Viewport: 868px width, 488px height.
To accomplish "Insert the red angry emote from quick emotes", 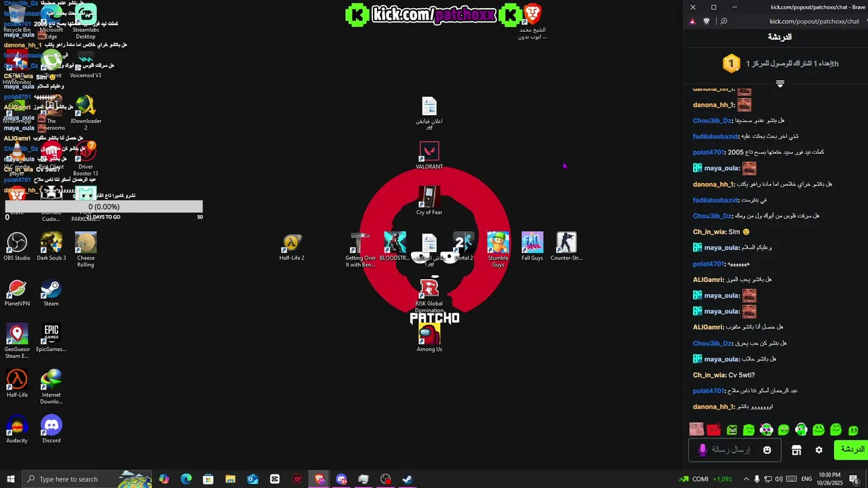I will [713, 430].
